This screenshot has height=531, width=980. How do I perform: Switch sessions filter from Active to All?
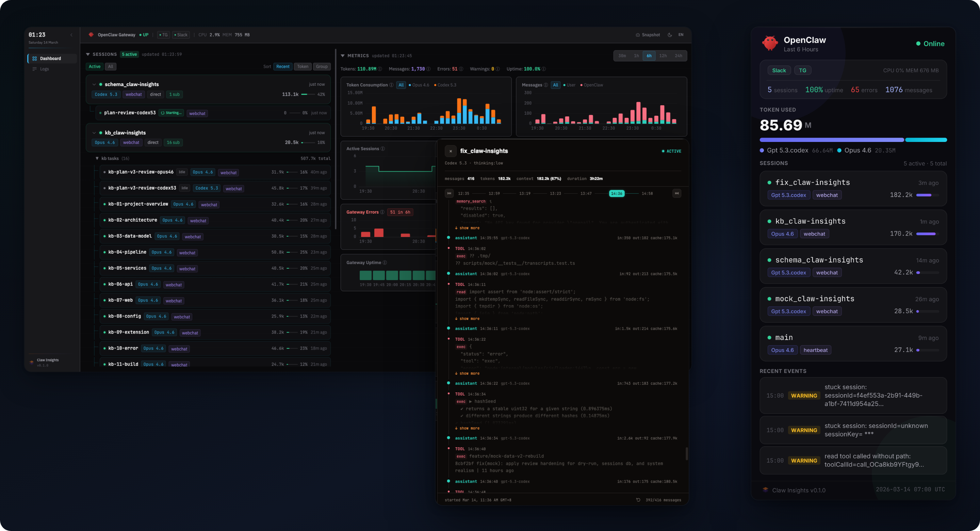click(x=110, y=67)
